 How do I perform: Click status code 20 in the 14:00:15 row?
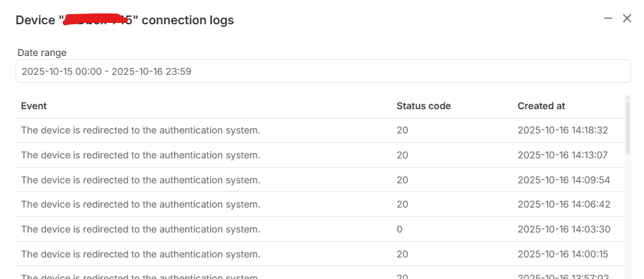pos(402,254)
